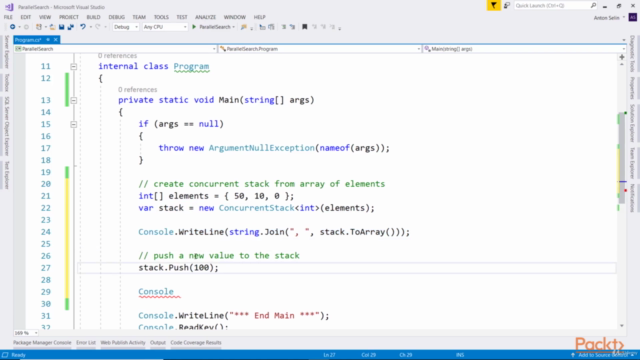This screenshot has height=360, width=640.
Task: Open the TEST menu
Action: (x=182, y=17)
